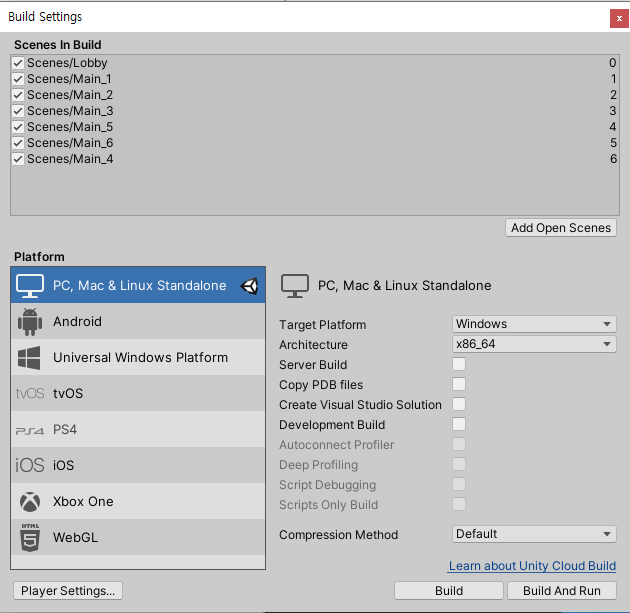Screen dimensions: 630x613
Task: Select the Scenes/Lobby scene name
Action: 67,63
